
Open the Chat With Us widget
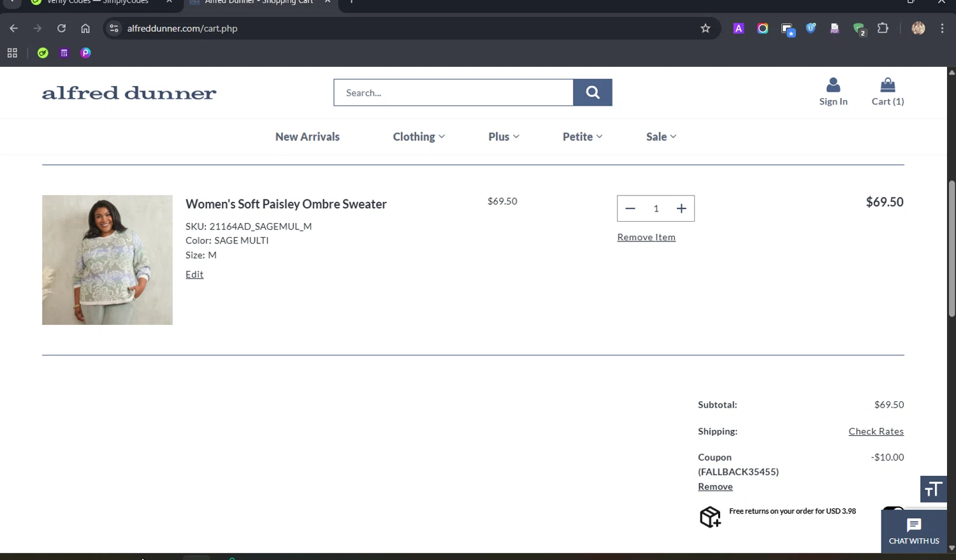(x=914, y=531)
